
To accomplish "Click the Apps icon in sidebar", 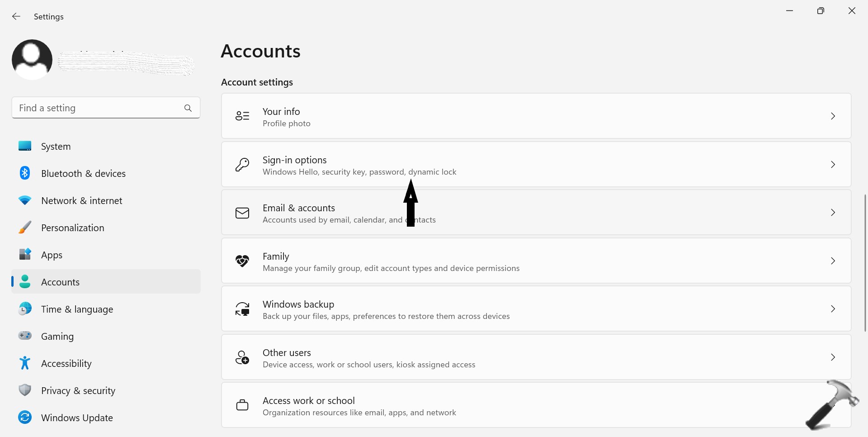I will (25, 255).
